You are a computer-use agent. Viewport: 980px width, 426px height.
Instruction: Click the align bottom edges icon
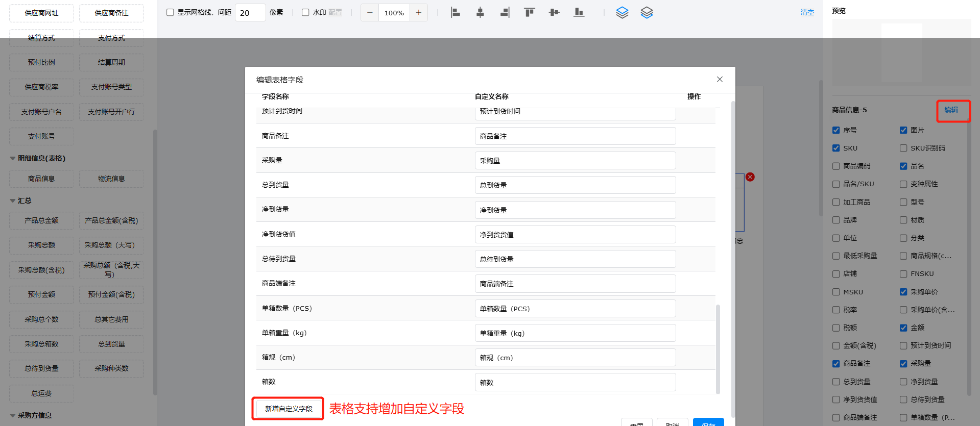coord(579,13)
